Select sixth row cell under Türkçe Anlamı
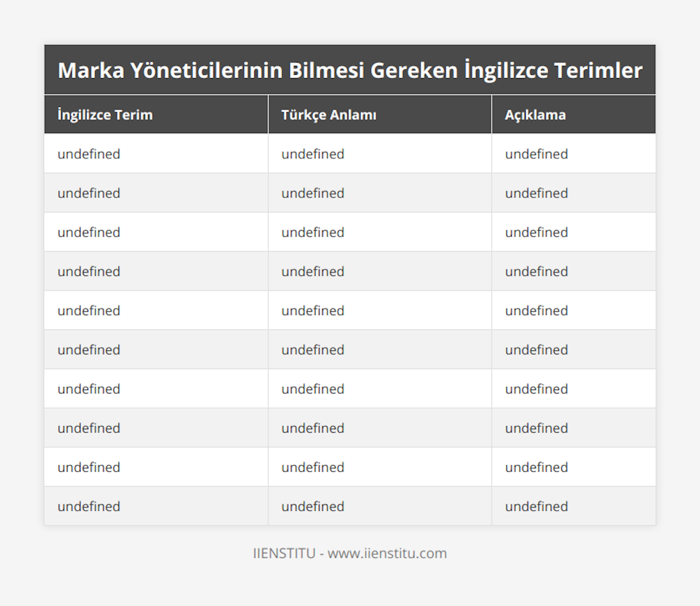Viewport: 700px width, 606px height. pos(313,350)
